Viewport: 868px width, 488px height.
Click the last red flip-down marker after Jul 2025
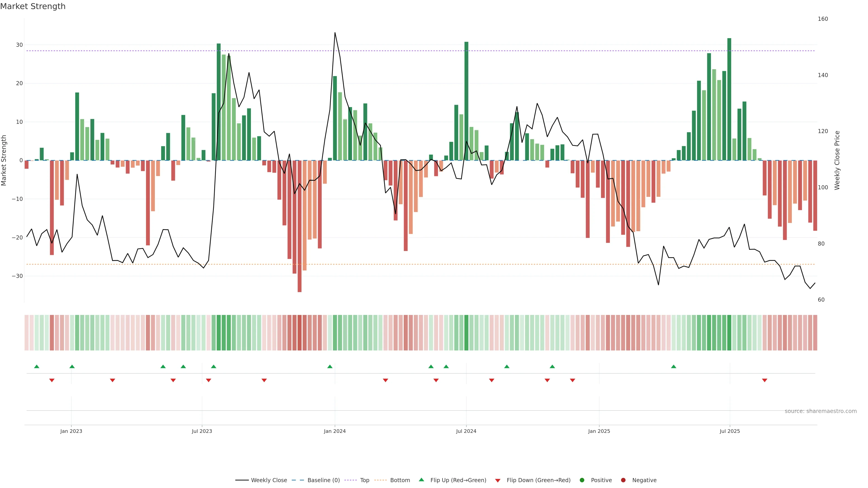(x=764, y=380)
